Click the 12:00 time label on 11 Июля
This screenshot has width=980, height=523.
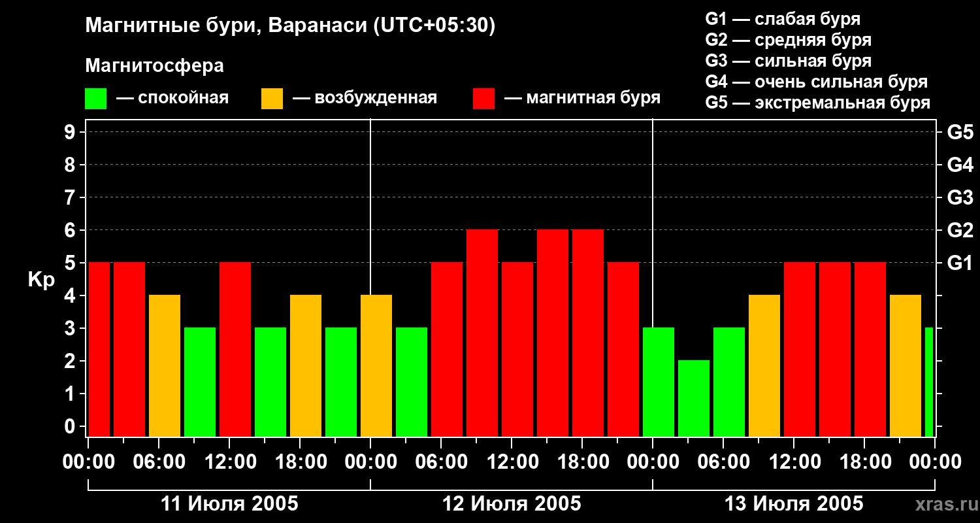[x=230, y=462]
